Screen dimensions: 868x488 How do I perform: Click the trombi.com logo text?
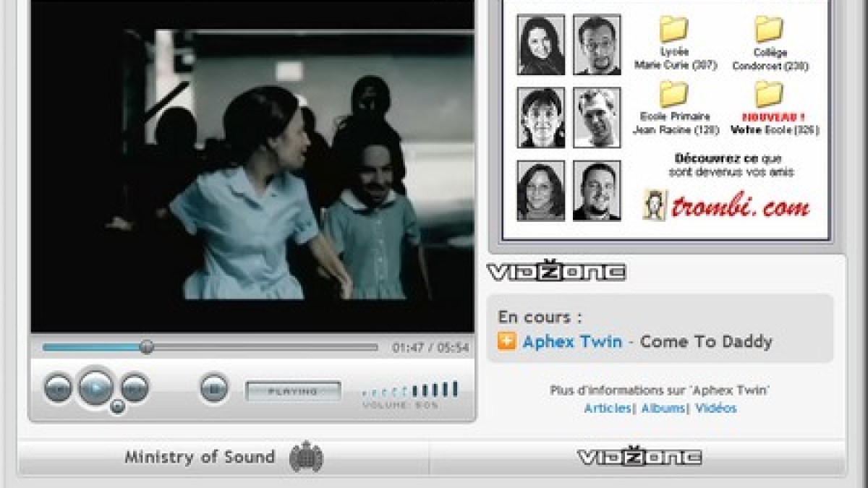[741, 207]
